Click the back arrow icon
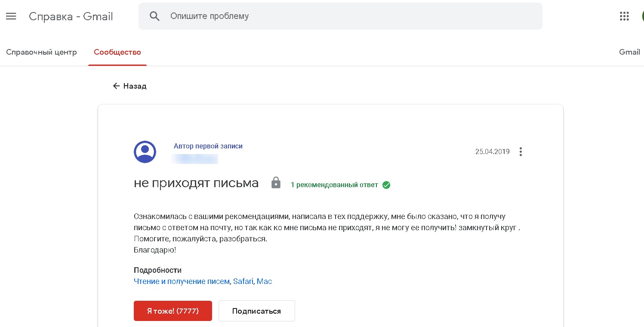 click(x=116, y=86)
